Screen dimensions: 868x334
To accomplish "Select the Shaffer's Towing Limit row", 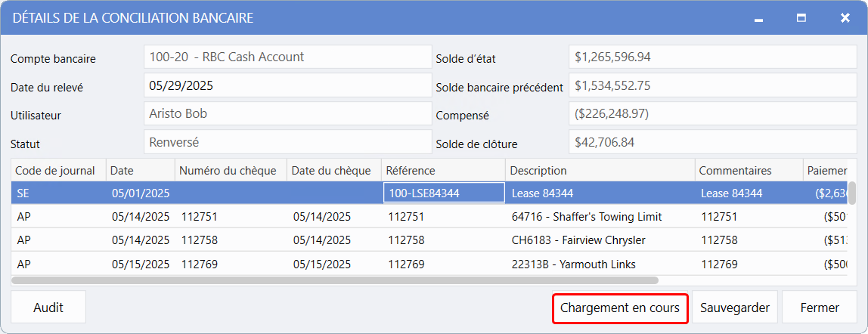I will click(586, 217).
